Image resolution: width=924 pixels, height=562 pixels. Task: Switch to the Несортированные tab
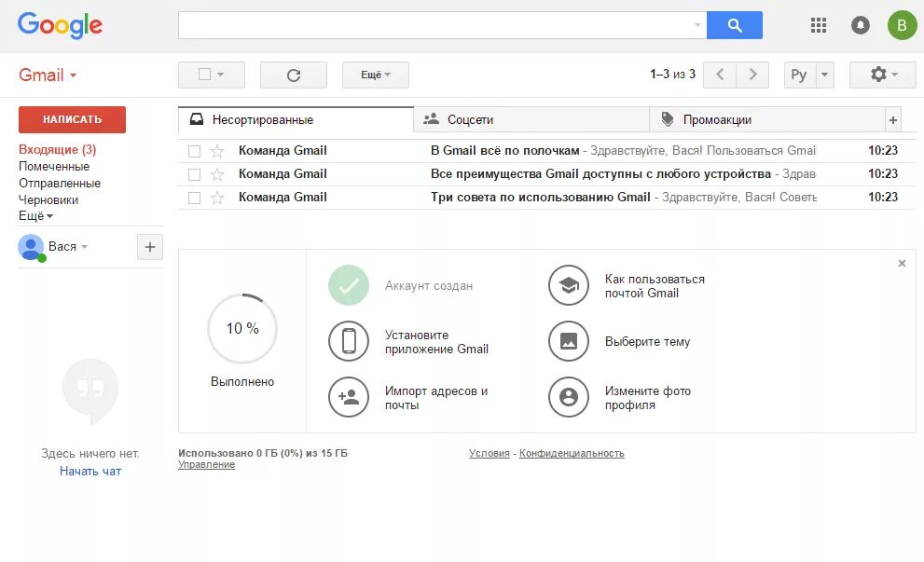[x=296, y=120]
